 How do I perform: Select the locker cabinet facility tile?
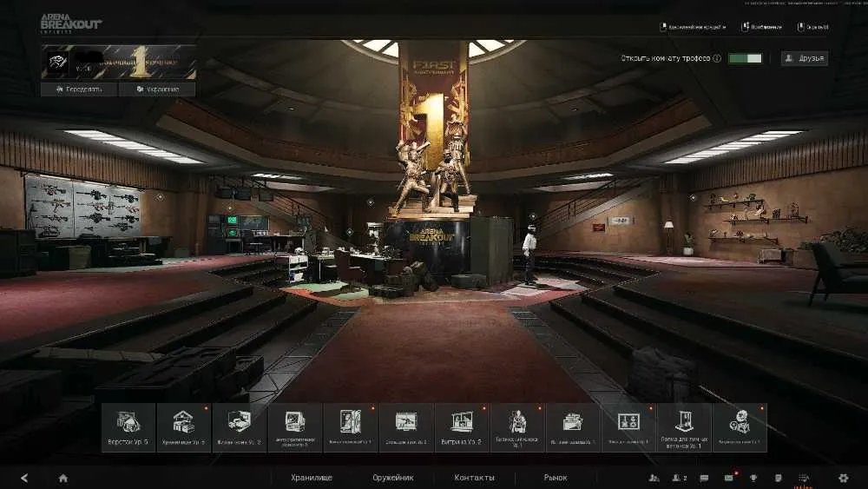[x=351, y=427]
